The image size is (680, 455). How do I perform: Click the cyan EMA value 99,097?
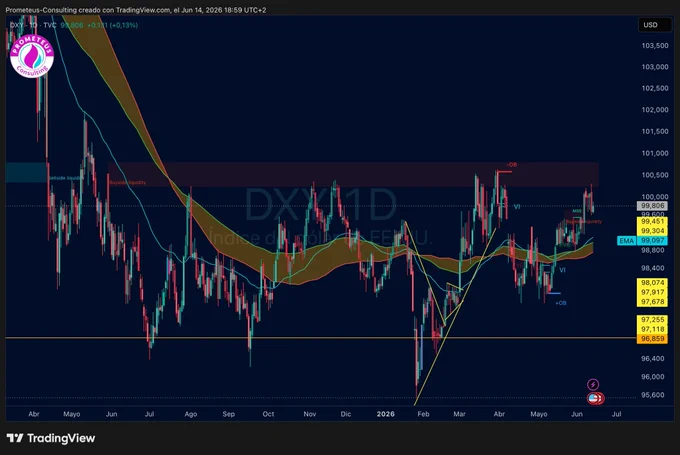pyautogui.click(x=652, y=241)
